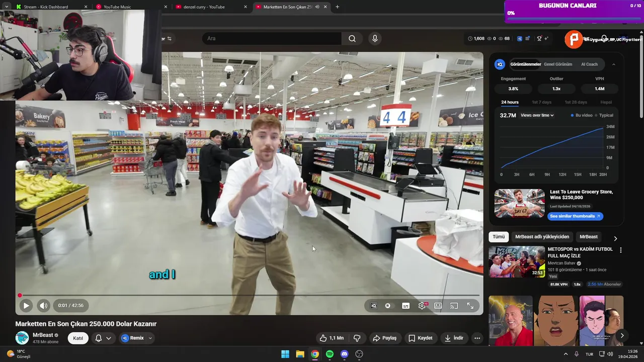Click the trophy icon in the vidIQ toolbar

tap(539, 39)
